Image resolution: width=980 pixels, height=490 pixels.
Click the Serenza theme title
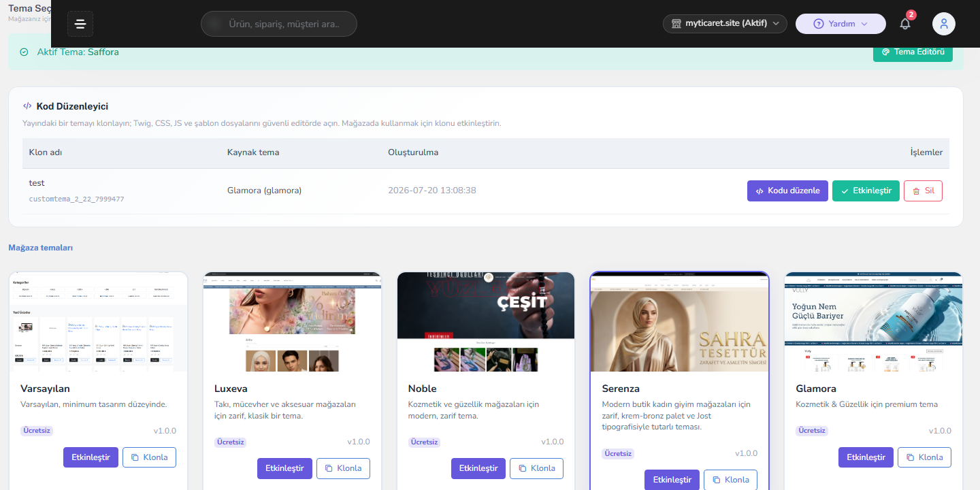coord(621,389)
